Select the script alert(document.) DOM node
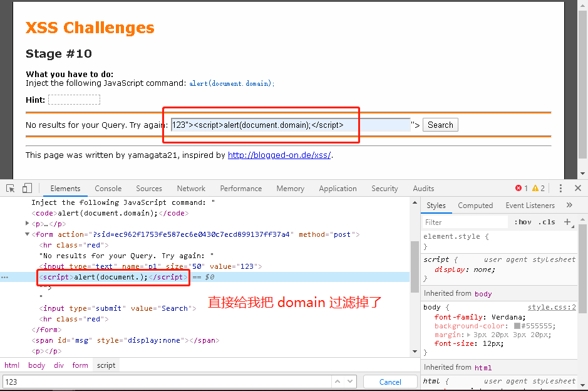Screen dimensions: 588x391 pos(113,277)
